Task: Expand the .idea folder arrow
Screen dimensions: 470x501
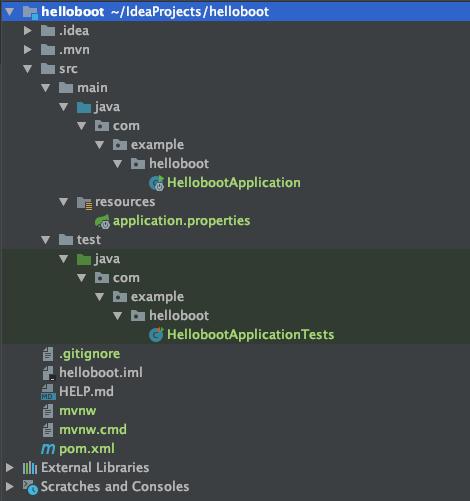Action: (x=28, y=31)
